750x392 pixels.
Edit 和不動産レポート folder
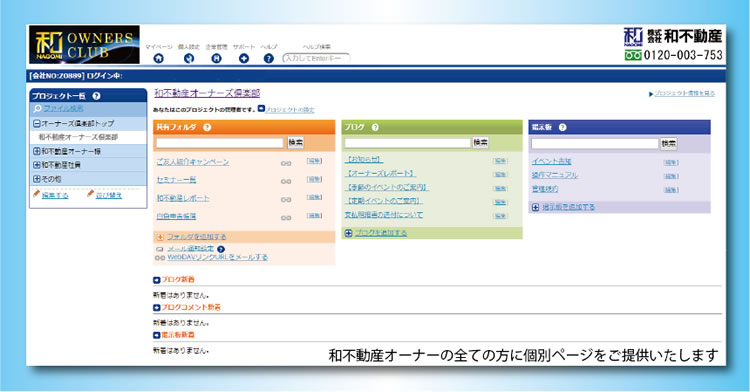tap(314, 197)
